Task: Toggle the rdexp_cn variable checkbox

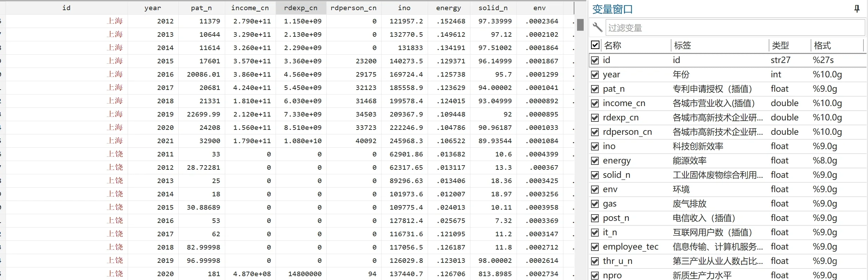Action: click(595, 118)
